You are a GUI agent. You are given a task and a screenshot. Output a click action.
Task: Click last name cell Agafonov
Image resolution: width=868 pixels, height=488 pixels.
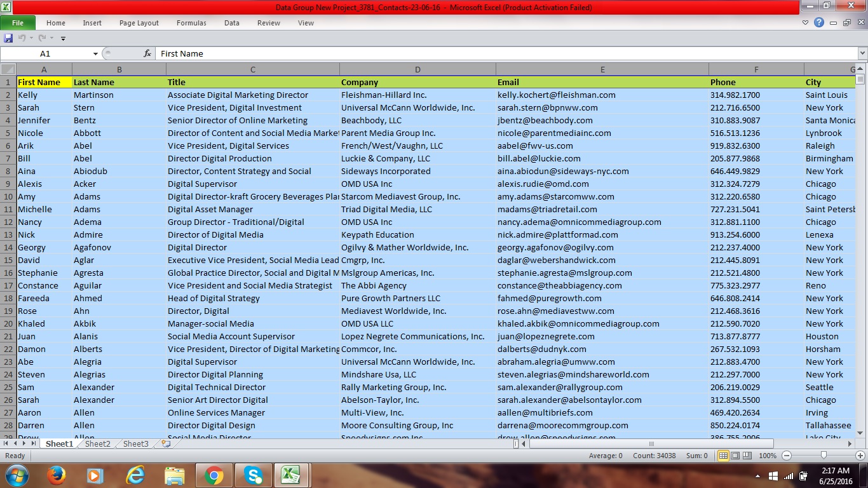point(119,247)
